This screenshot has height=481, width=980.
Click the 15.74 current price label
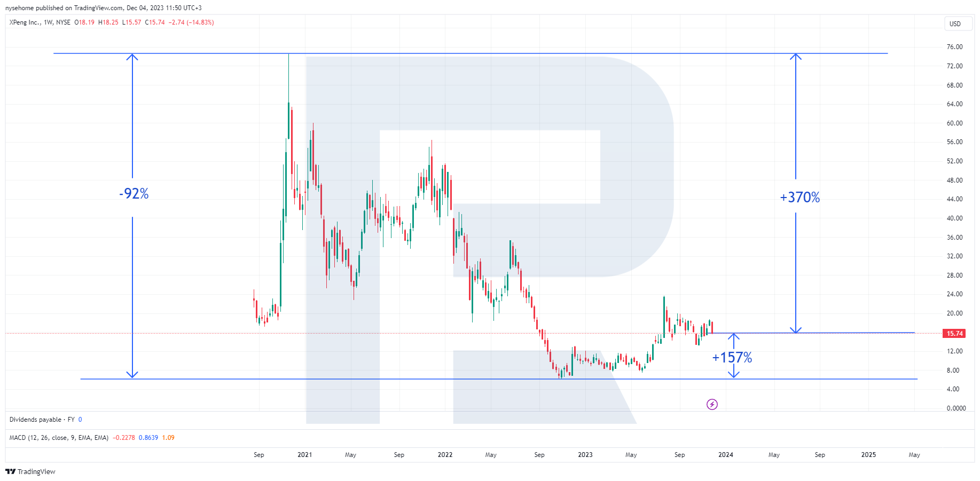point(954,334)
